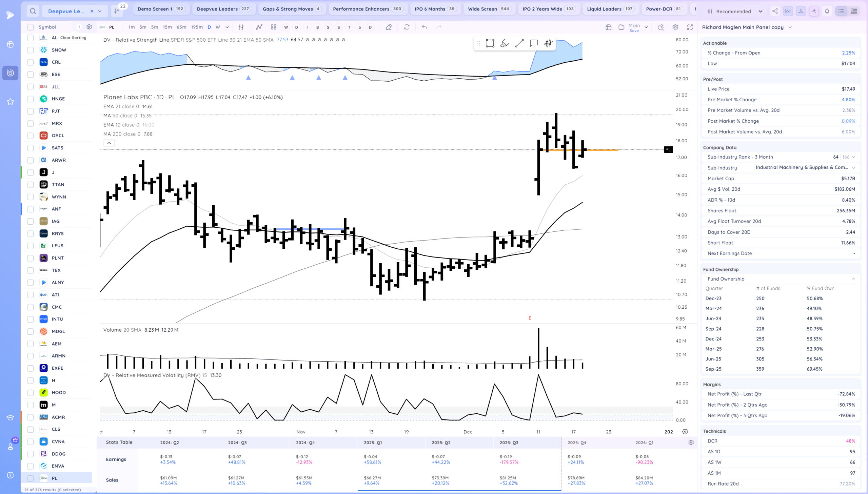Check the ORCL symbol checkbox
This screenshot has width=868, height=494.
point(31,136)
